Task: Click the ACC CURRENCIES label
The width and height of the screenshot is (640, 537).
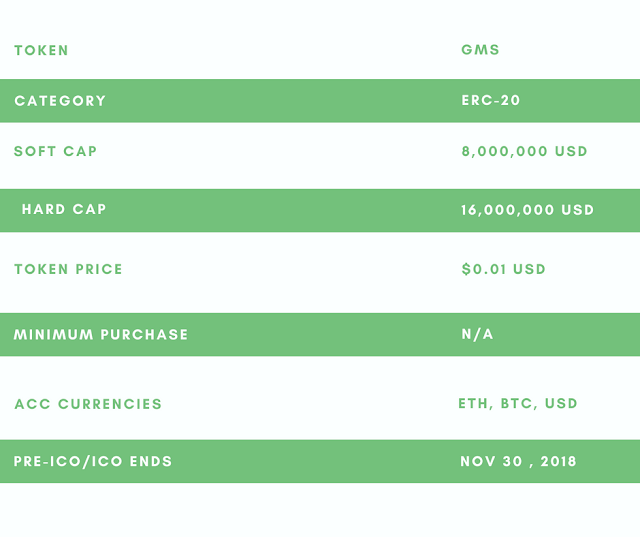Action: click(x=88, y=405)
